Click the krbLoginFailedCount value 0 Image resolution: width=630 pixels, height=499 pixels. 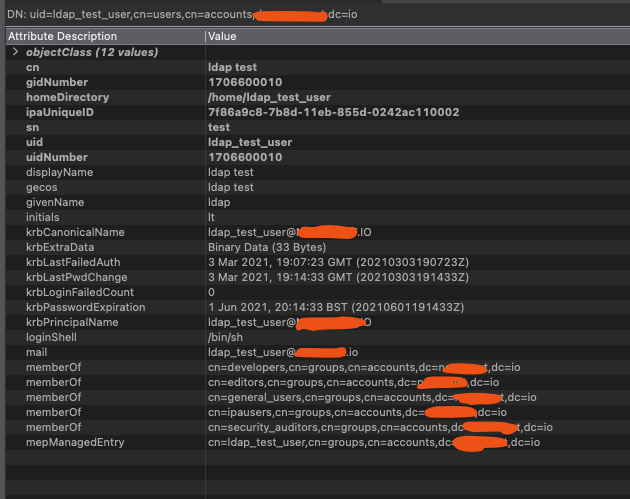point(211,292)
